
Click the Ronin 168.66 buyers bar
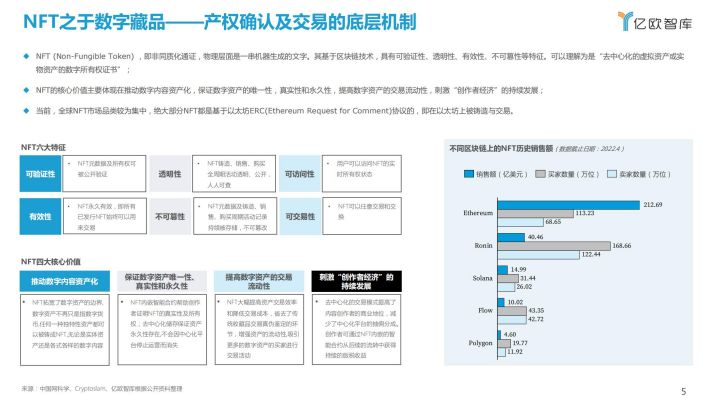[554, 246]
